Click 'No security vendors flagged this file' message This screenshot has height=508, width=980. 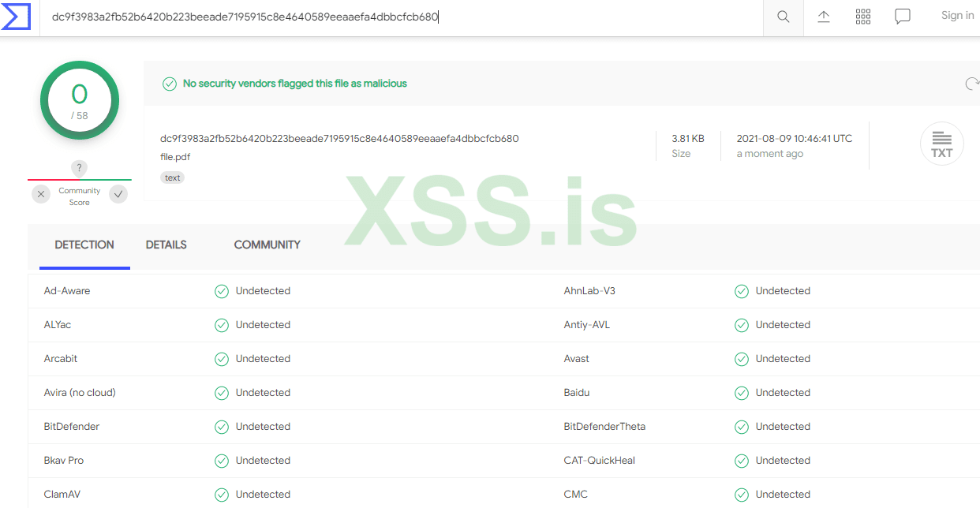pyautogui.click(x=295, y=84)
